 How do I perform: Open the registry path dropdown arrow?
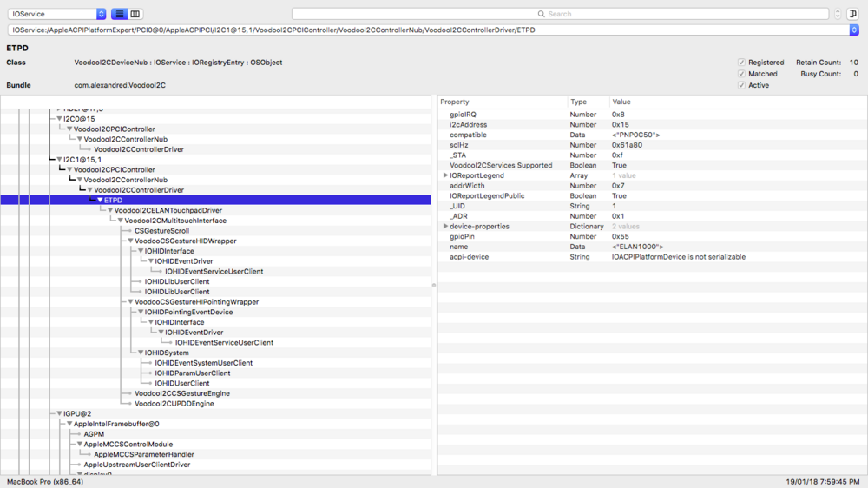pos(854,30)
